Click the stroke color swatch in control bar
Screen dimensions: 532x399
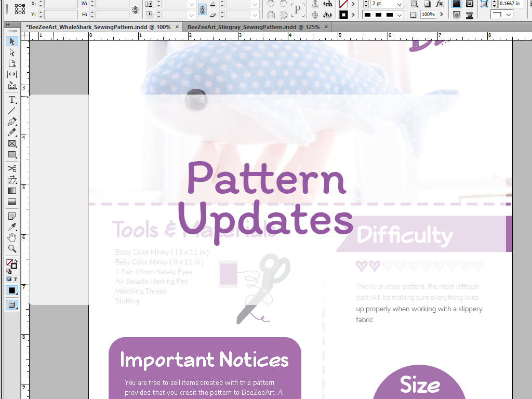point(344,15)
